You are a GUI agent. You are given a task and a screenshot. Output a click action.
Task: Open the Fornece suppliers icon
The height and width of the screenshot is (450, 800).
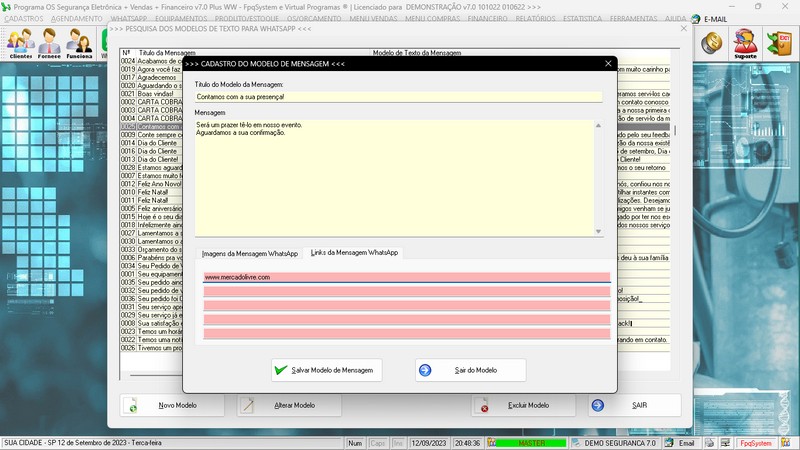click(x=49, y=43)
